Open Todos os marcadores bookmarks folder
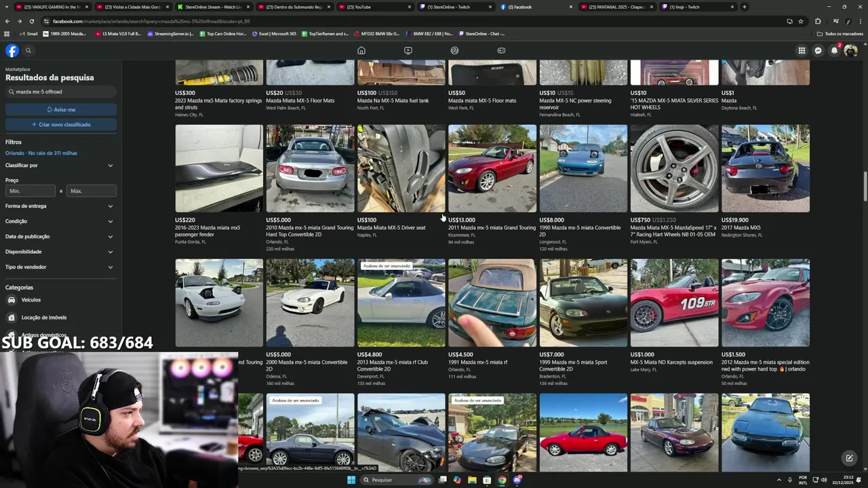Image resolution: width=868 pixels, height=488 pixels. pos(840,33)
